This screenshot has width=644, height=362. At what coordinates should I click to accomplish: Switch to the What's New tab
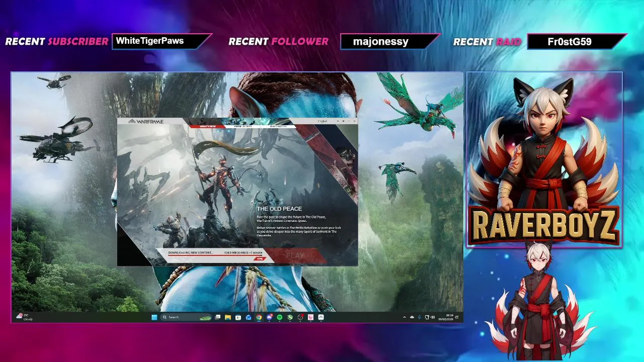coord(208,126)
